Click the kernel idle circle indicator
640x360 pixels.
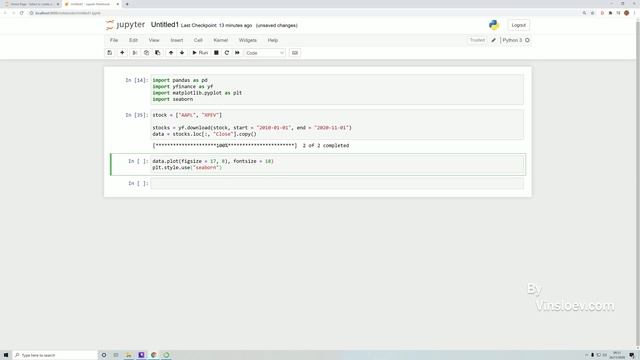tap(527, 40)
